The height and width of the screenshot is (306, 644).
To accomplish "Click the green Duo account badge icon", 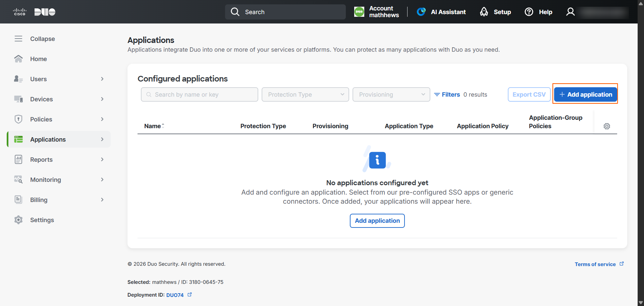I will click(x=359, y=12).
